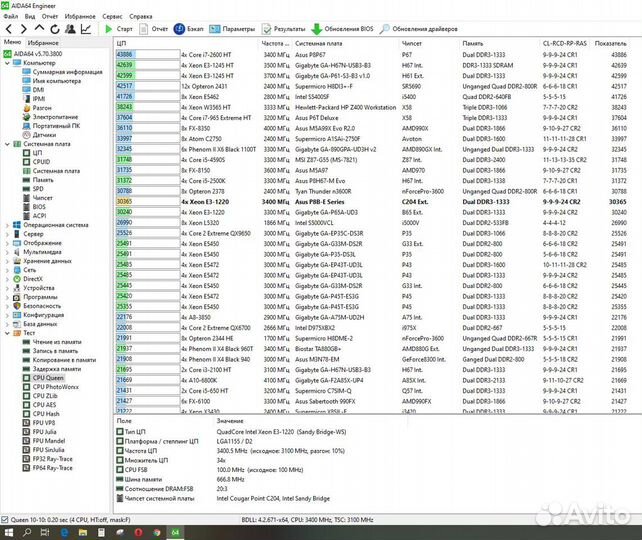This screenshot has height=540, width=642.
Task: Expand the Сервер tree node
Action: click(7, 234)
